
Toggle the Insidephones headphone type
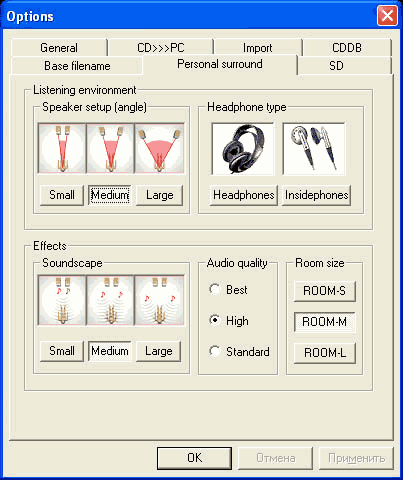[316, 195]
